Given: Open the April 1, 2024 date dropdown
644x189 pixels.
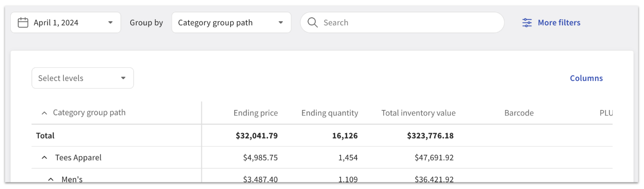Looking at the screenshot, I should 65,22.
